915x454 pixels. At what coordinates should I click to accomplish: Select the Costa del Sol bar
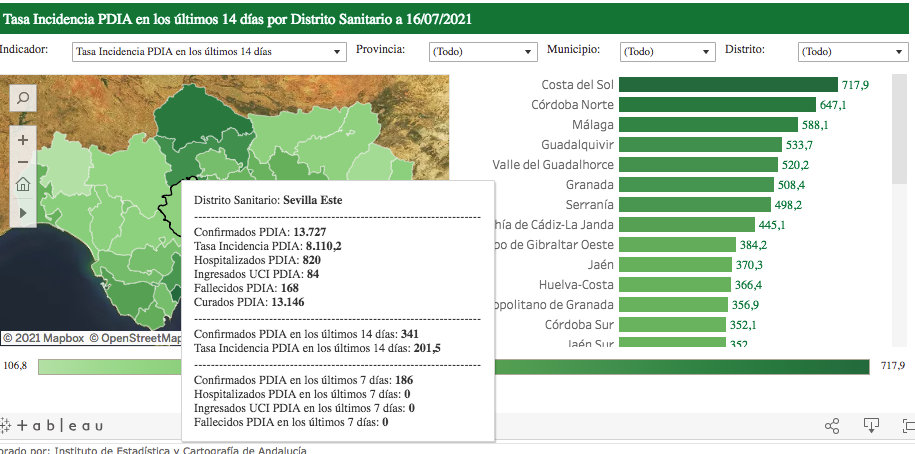727,85
